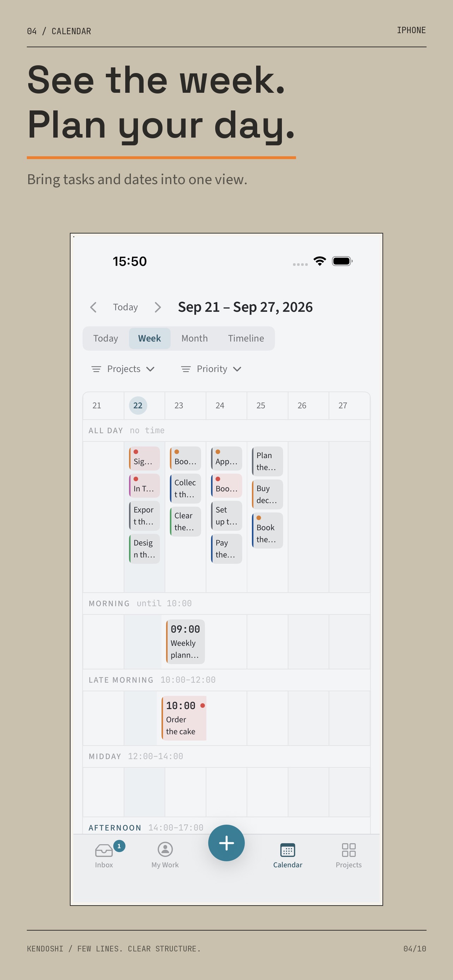Jump to today with the Today button
453x980 pixels.
pos(125,307)
